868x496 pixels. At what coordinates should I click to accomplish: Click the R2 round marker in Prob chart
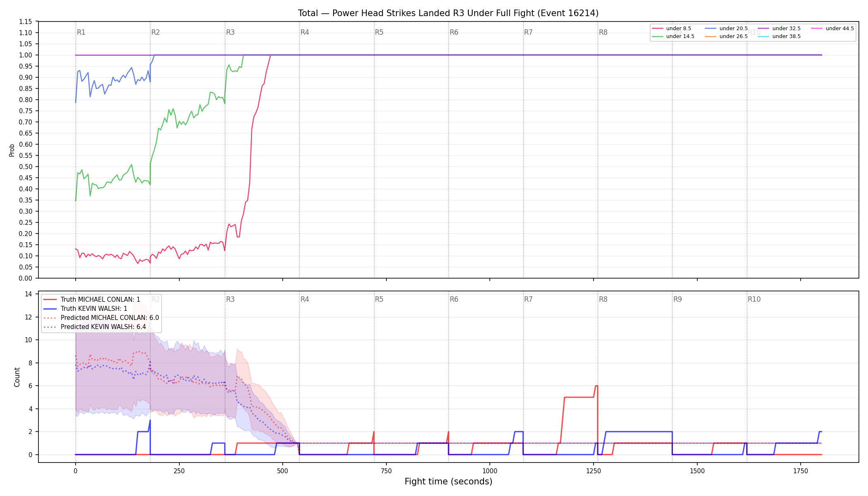click(x=155, y=32)
